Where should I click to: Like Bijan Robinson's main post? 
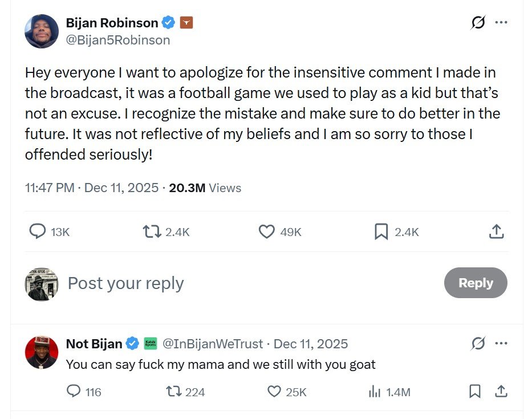coord(266,231)
